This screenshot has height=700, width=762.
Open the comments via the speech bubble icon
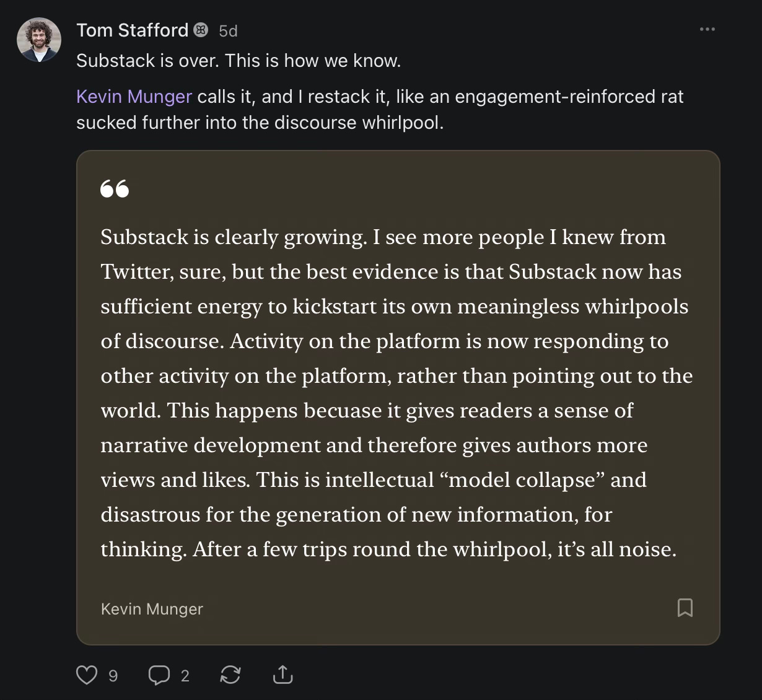[159, 675]
